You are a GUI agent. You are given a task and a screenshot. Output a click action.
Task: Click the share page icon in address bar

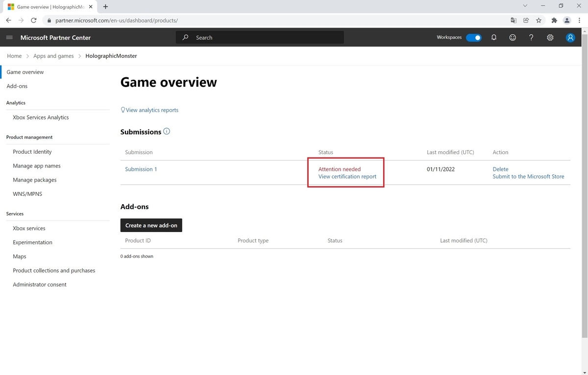pyautogui.click(x=526, y=21)
